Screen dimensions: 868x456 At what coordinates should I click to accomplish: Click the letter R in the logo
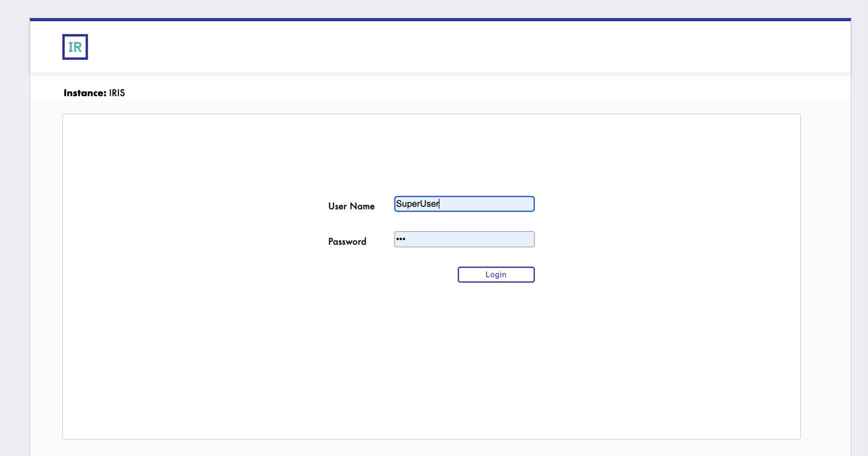(78, 47)
